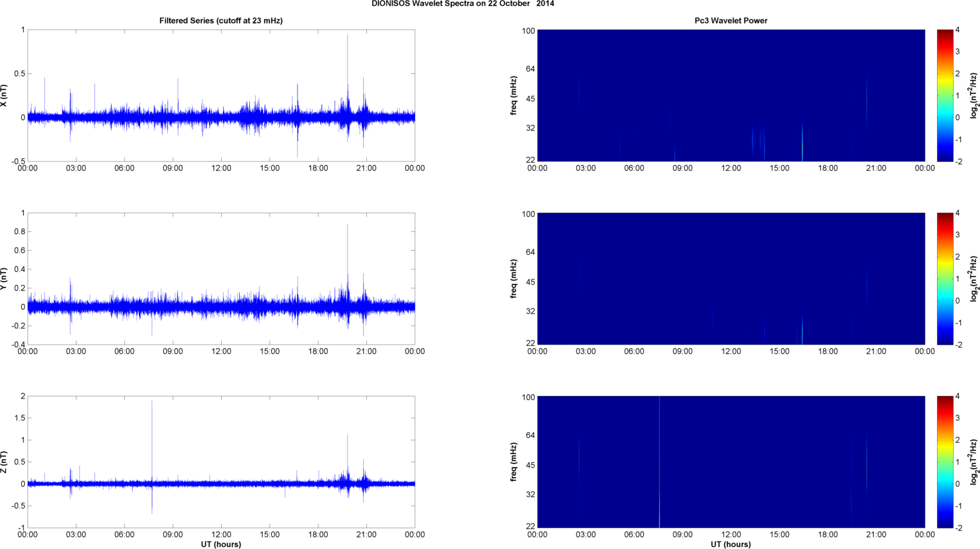The width and height of the screenshot is (980, 549).
Task: Click the '18:00' tick under the Y filtered series
Action: [318, 352]
